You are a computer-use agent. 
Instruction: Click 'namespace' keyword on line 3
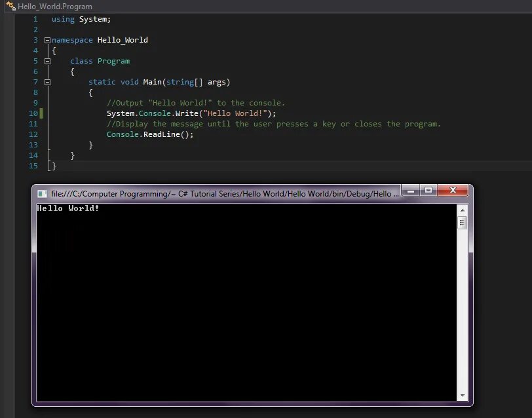72,40
